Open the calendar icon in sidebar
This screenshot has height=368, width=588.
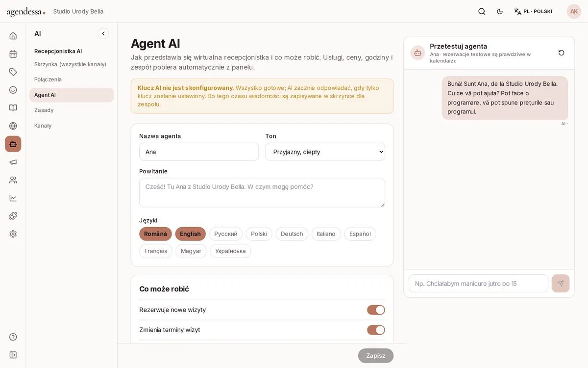(x=13, y=54)
